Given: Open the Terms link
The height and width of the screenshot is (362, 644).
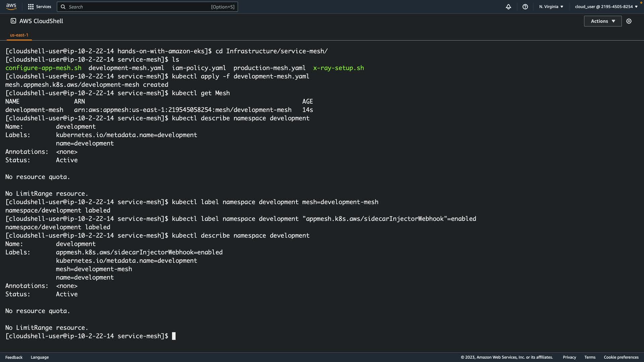Looking at the screenshot, I should pos(590,357).
